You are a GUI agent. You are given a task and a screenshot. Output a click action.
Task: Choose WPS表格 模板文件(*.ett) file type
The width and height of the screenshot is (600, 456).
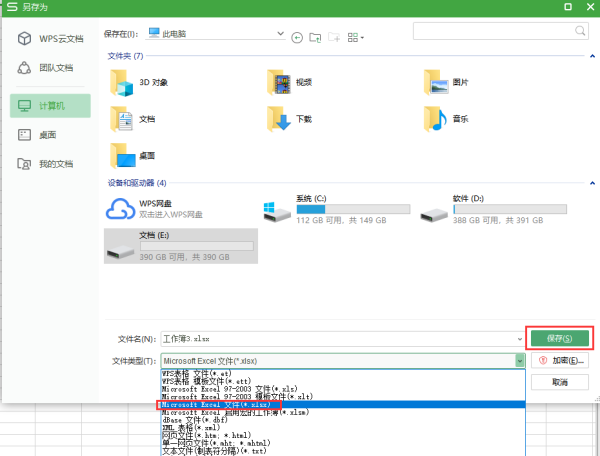coord(343,381)
